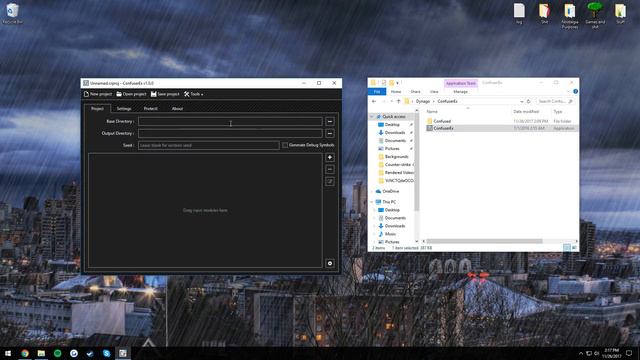Open the address bar history dropdown

522,101
